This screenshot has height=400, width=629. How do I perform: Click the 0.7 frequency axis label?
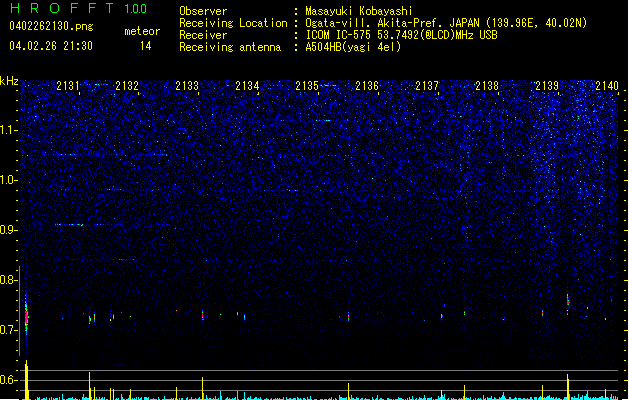pyautogui.click(x=9, y=330)
